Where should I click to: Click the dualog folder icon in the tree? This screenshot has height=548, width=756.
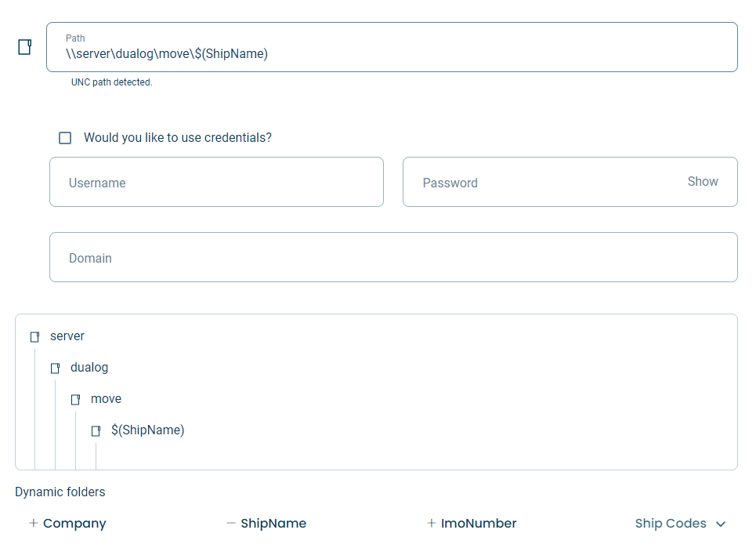55,368
